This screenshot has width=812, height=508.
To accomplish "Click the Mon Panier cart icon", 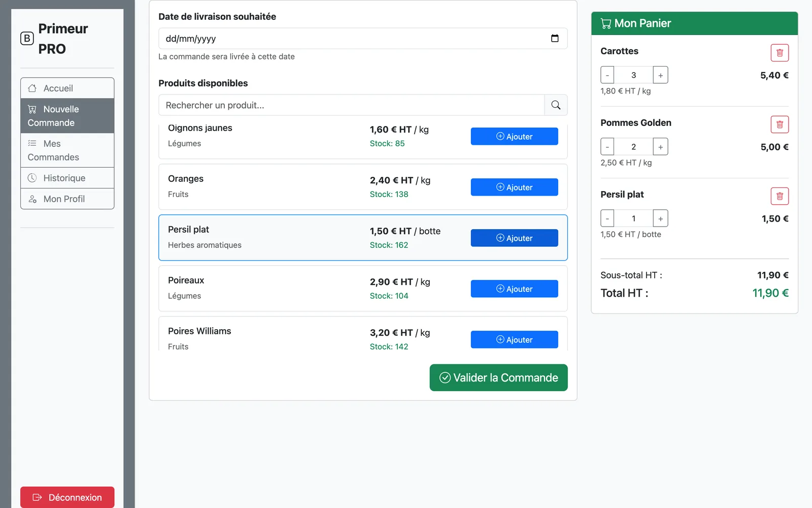I will coord(606,23).
